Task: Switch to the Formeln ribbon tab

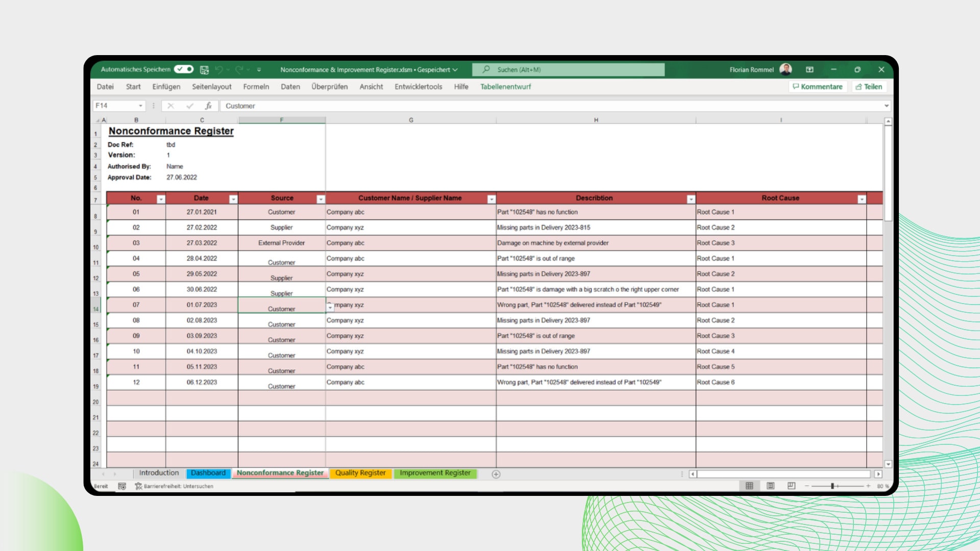Action: tap(256, 87)
